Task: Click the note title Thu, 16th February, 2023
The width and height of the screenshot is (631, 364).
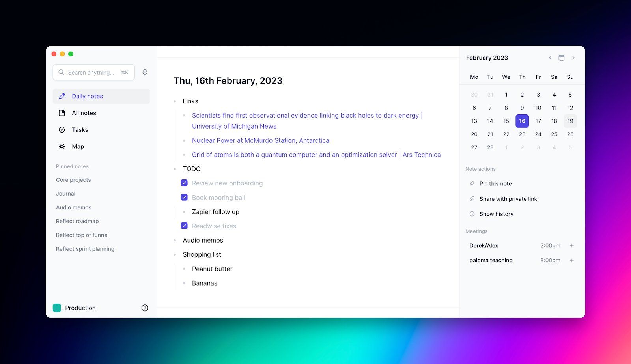Action: point(228,81)
